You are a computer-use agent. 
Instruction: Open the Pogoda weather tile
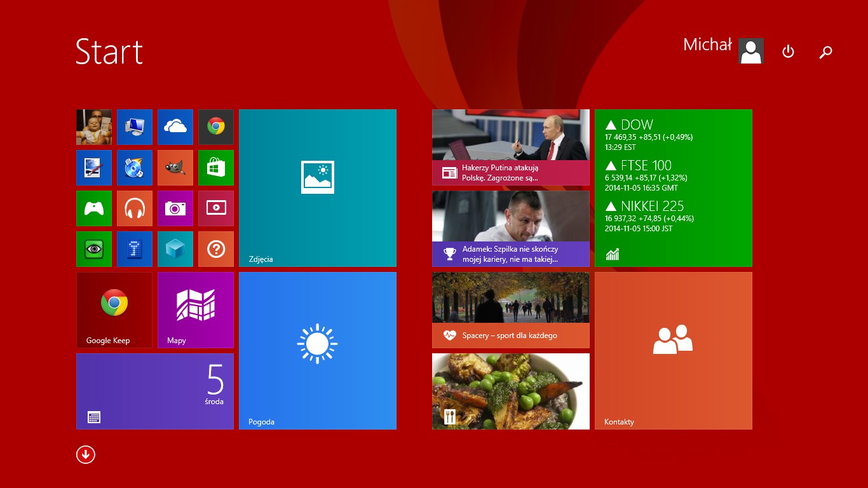pos(318,351)
